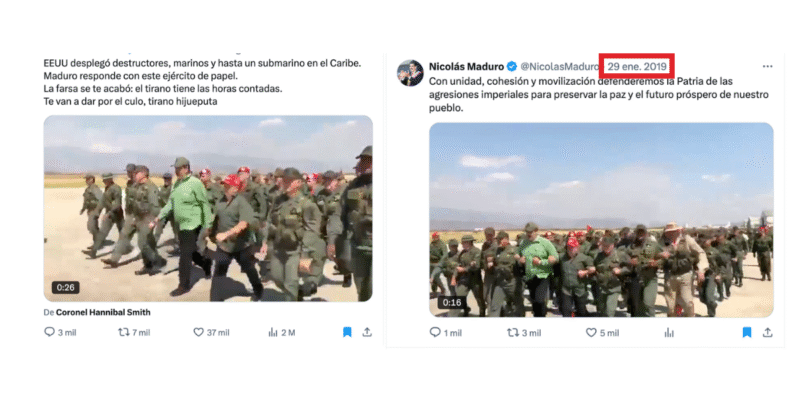Like Maduro's tweet with 5 mil

pos(602,333)
